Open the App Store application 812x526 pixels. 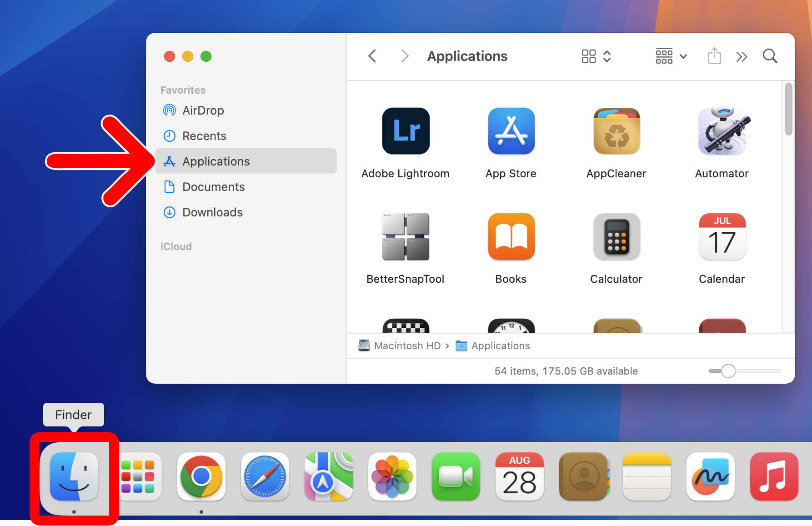(x=511, y=131)
